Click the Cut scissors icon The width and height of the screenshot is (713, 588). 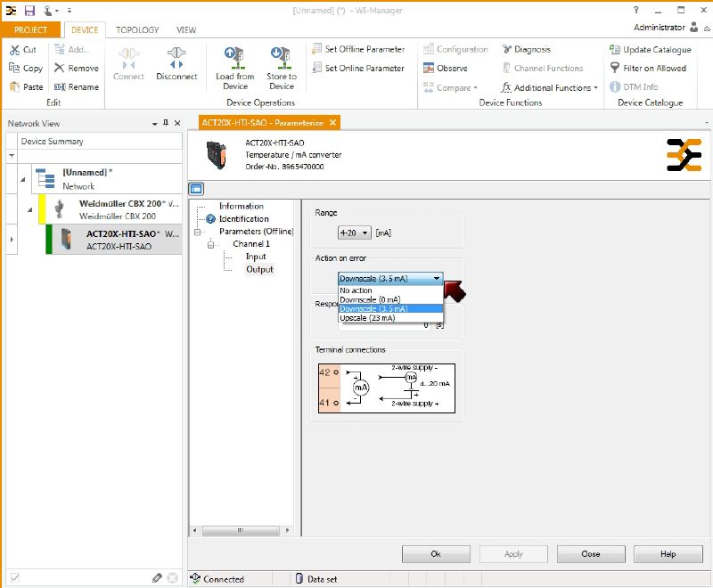(14, 50)
